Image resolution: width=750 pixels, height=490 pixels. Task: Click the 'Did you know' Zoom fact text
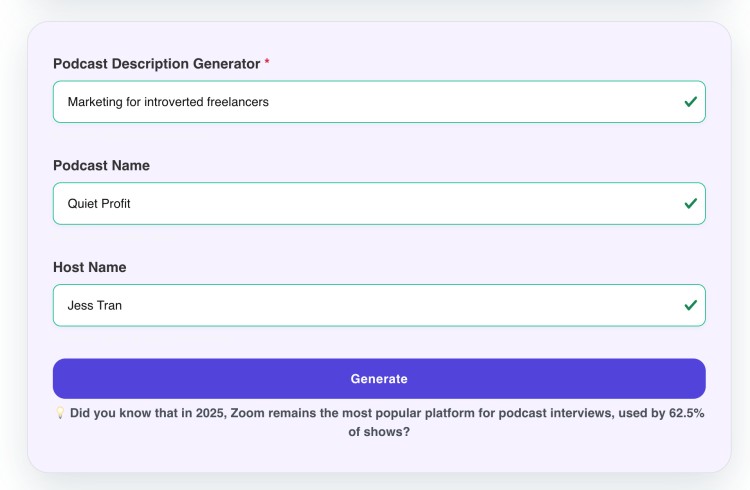[386, 422]
